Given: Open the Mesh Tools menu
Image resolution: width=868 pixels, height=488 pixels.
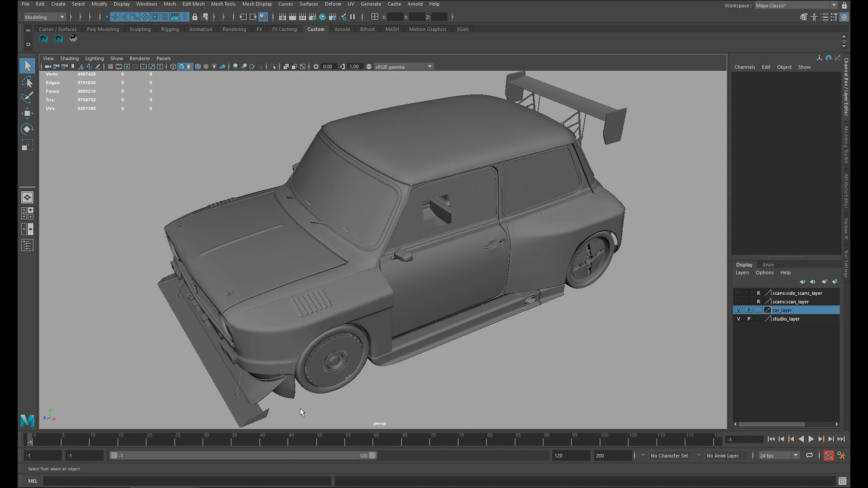Looking at the screenshot, I should click(223, 4).
